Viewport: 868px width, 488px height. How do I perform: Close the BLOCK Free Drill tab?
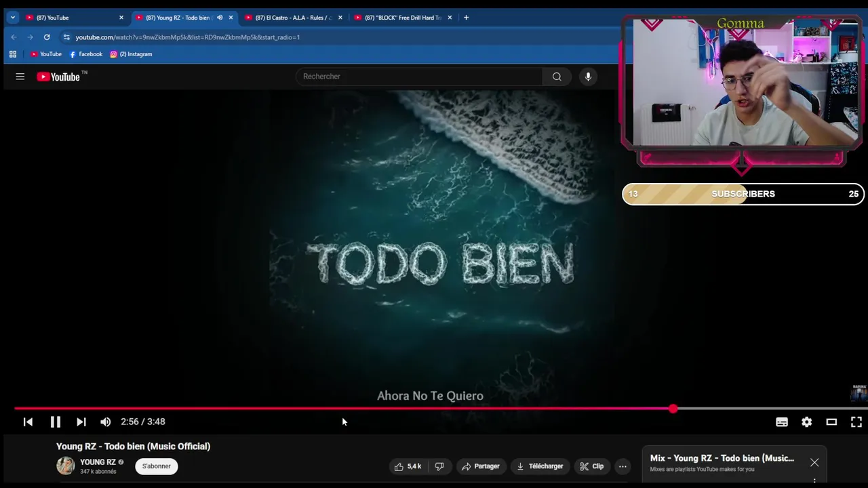coord(450,18)
